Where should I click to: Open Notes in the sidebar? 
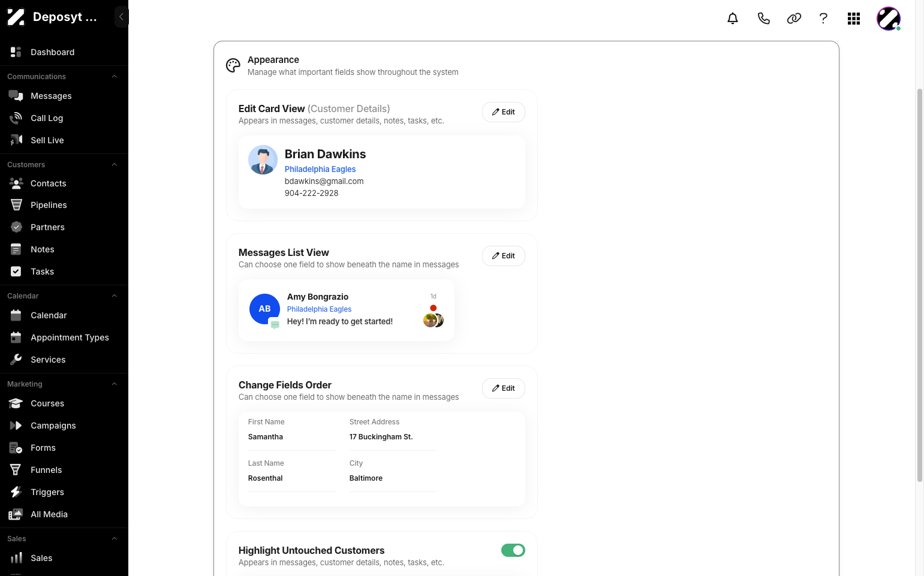pyautogui.click(x=64, y=249)
